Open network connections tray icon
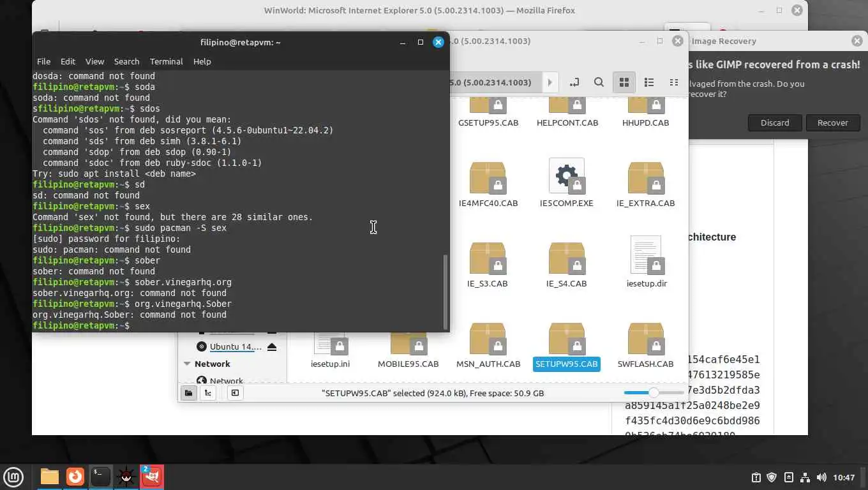This screenshot has height=490, width=868. click(805, 477)
